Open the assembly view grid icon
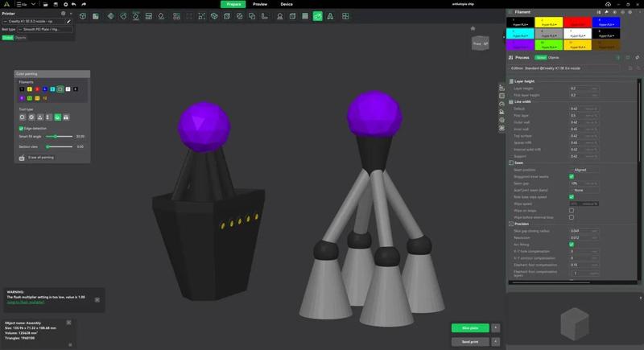Viewport: 644px width, 350px height. 345,16
